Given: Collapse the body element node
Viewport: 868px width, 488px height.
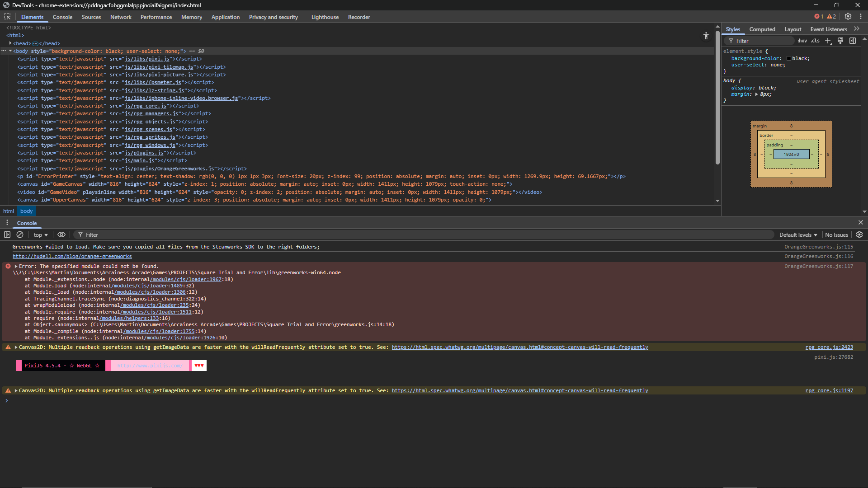Looking at the screenshot, I should coord(10,51).
